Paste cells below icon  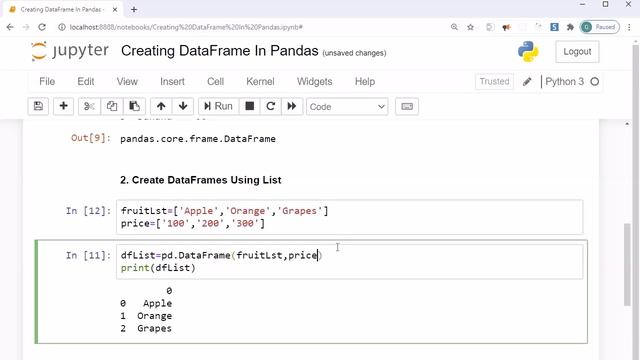click(134, 107)
